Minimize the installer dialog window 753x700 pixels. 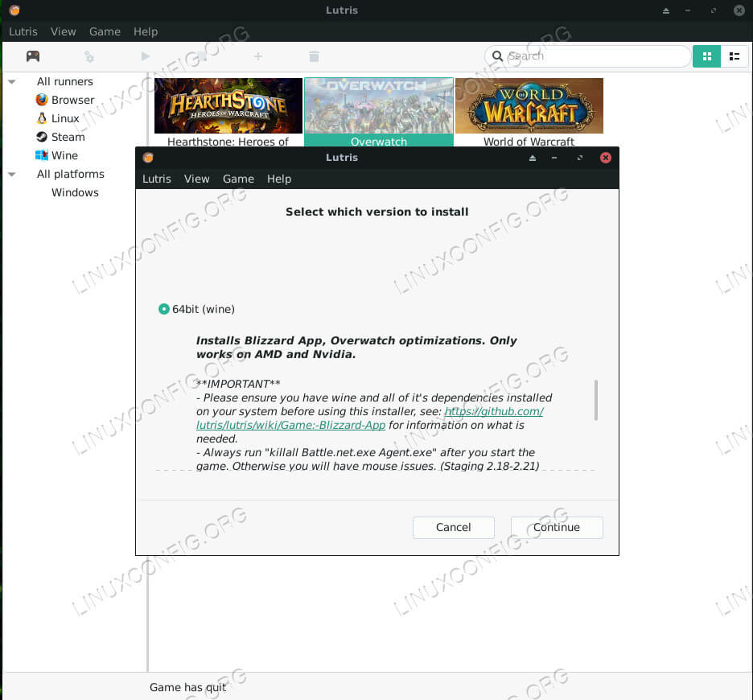554,158
